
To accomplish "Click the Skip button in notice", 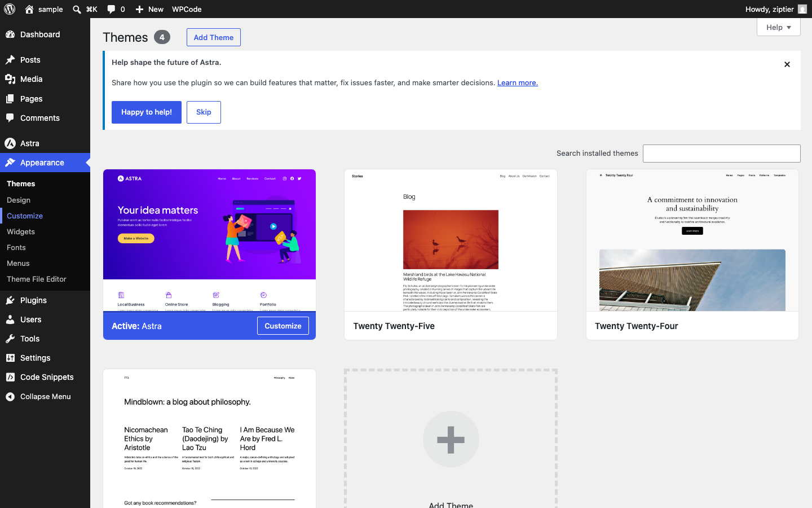I will tap(204, 112).
